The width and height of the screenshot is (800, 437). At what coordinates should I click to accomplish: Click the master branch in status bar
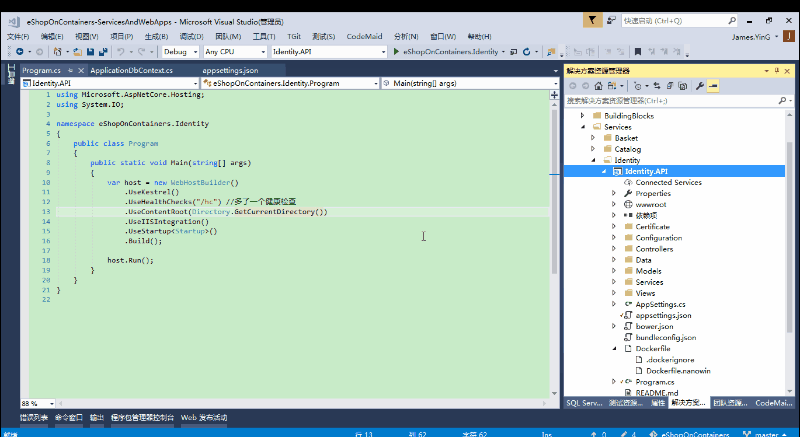click(x=767, y=434)
